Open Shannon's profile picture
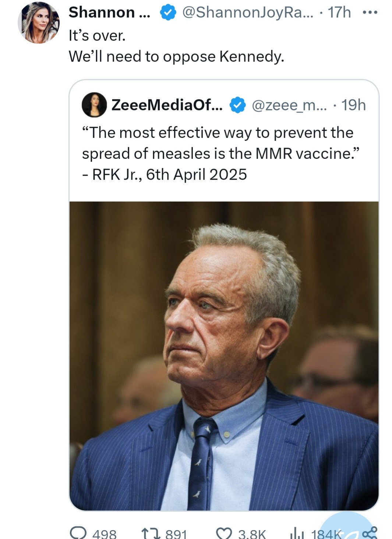Image resolution: width=392 pixels, height=539 pixels. (38, 23)
